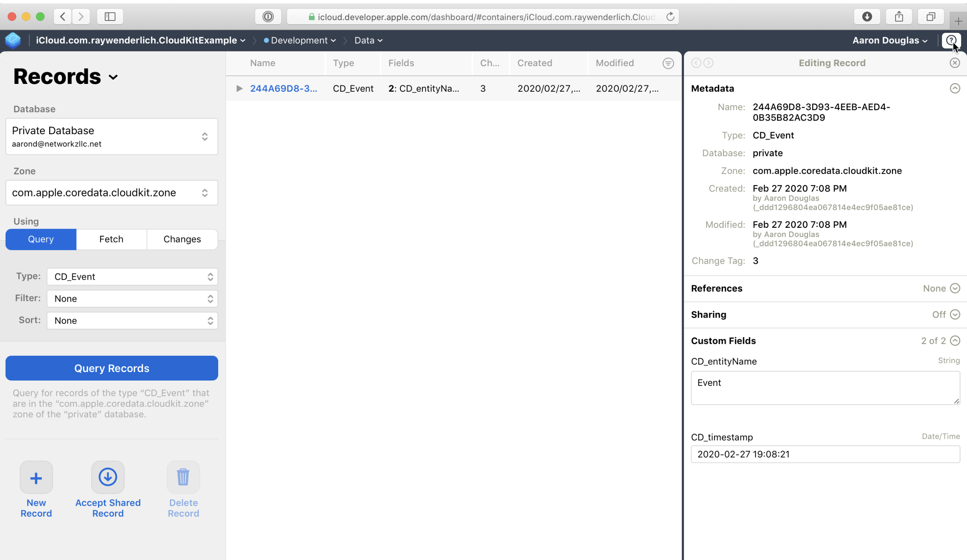Click the CloudKit dashboard logo icon

[x=13, y=40]
